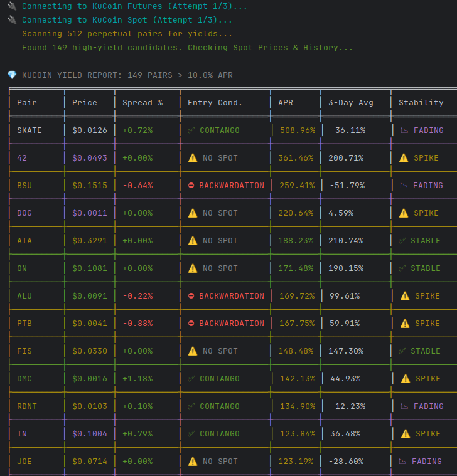This screenshot has height=476, width=457.
Task: Click the '-0.88%' spread value
Action: (137, 324)
